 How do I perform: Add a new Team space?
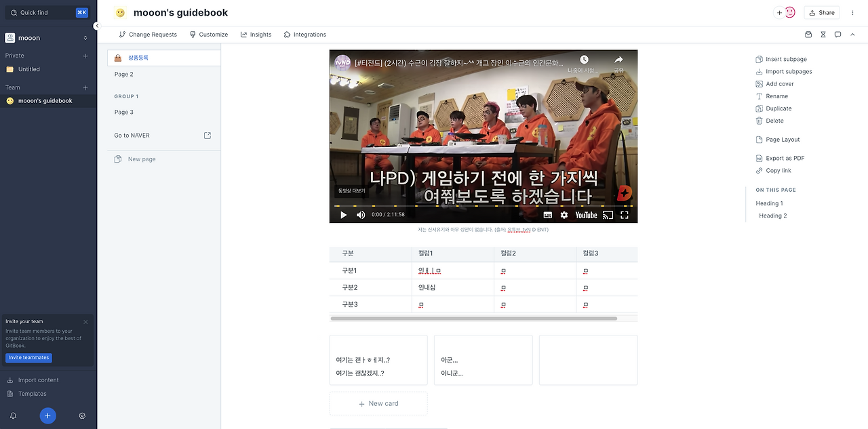tap(85, 87)
